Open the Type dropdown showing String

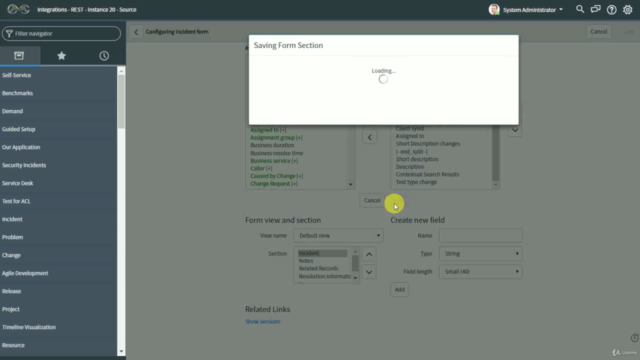pyautogui.click(x=480, y=253)
